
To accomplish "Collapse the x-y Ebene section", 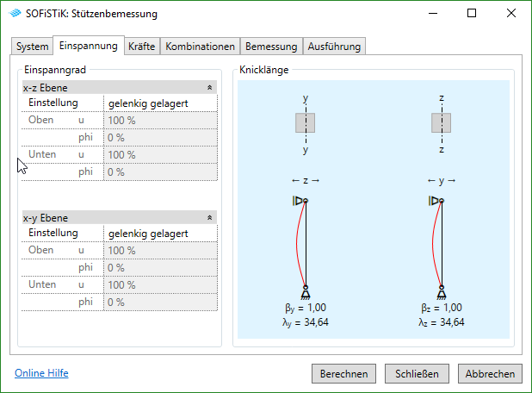I will (211, 218).
